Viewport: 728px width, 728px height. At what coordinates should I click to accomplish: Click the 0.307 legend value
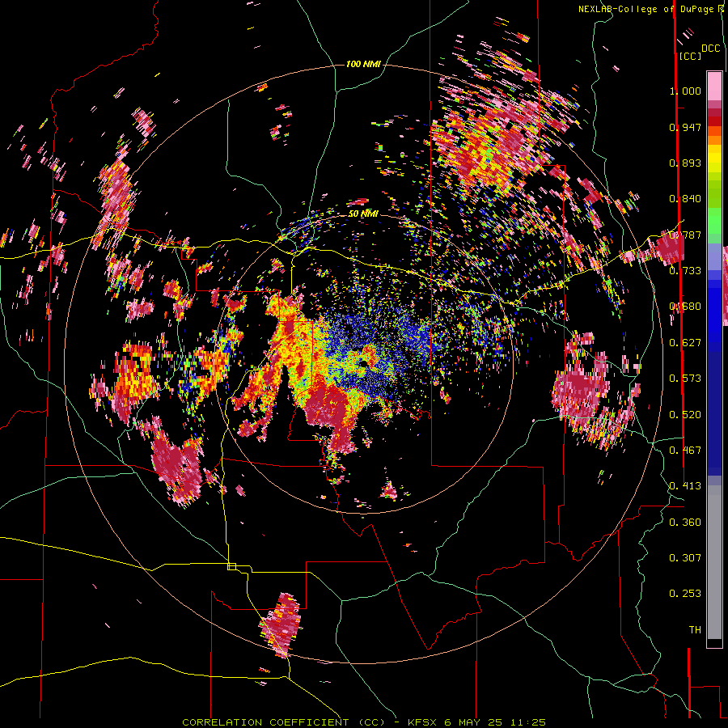pyautogui.click(x=685, y=558)
